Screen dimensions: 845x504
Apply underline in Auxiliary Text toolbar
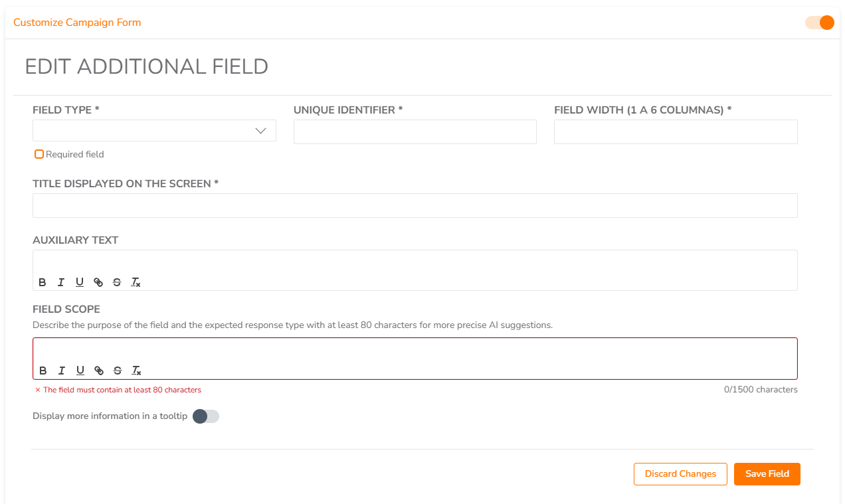(80, 282)
